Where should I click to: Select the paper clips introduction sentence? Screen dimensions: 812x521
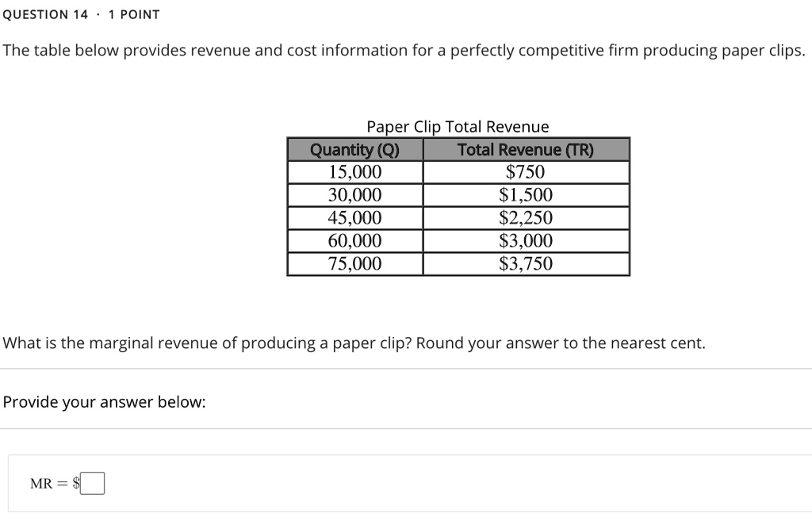click(x=403, y=50)
